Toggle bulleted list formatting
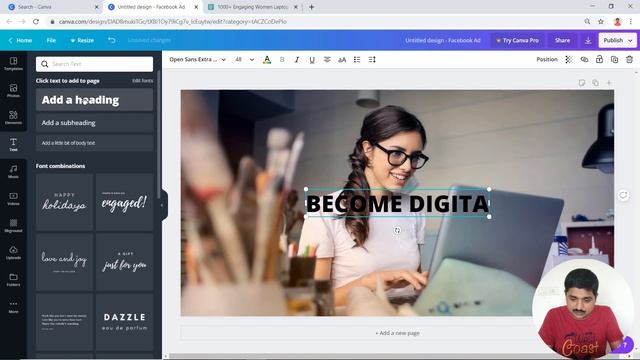This screenshot has width=640, height=360. (357, 60)
